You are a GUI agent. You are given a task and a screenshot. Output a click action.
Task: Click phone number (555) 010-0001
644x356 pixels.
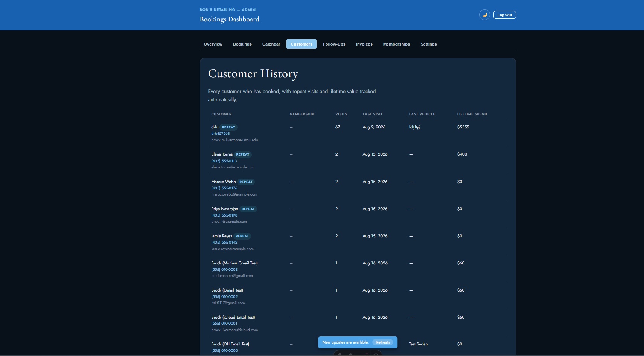(x=224, y=323)
